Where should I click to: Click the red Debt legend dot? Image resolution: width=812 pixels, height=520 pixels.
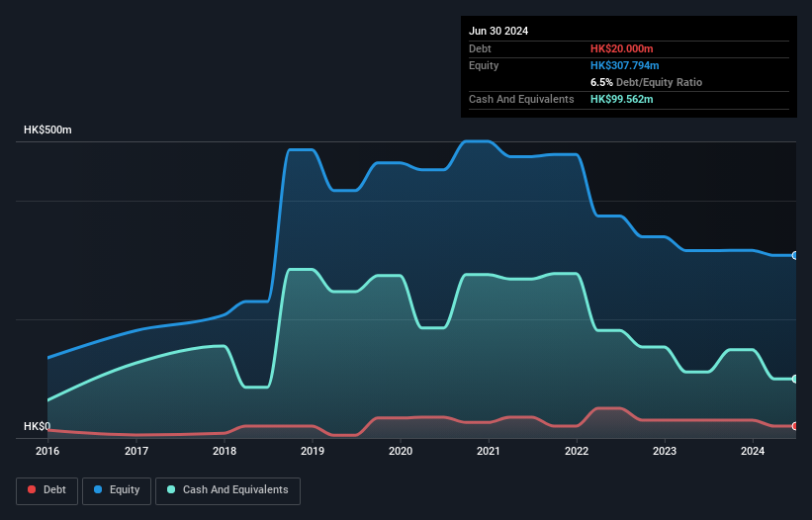click(x=32, y=489)
